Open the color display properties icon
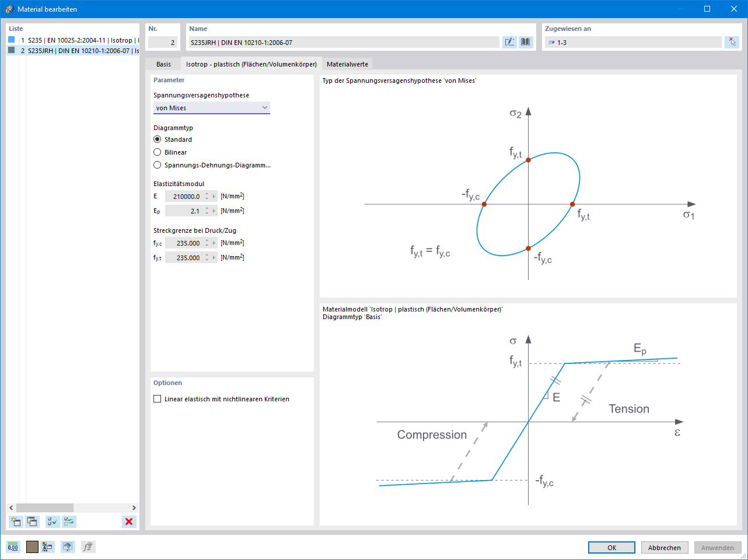748x560 pixels. point(48,547)
